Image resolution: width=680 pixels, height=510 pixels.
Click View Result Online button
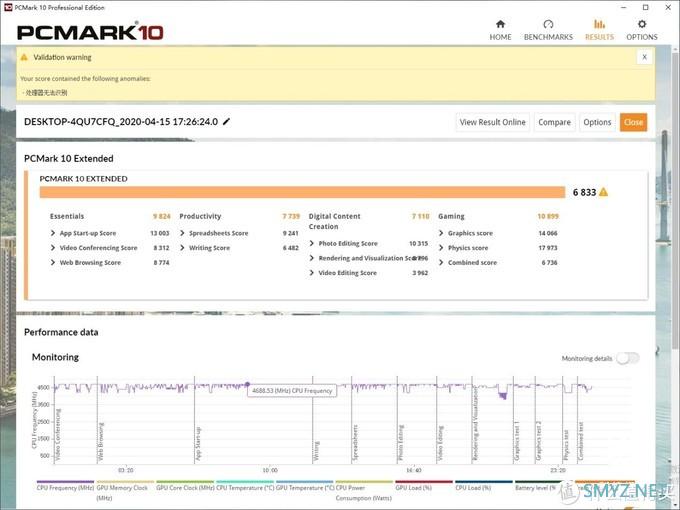pyautogui.click(x=493, y=122)
